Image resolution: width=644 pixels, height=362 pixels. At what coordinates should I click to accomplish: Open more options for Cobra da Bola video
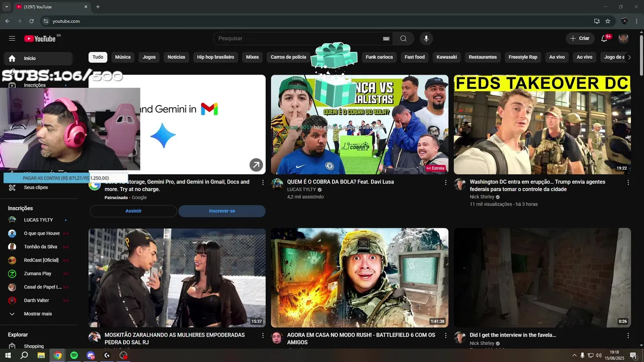pos(445,183)
